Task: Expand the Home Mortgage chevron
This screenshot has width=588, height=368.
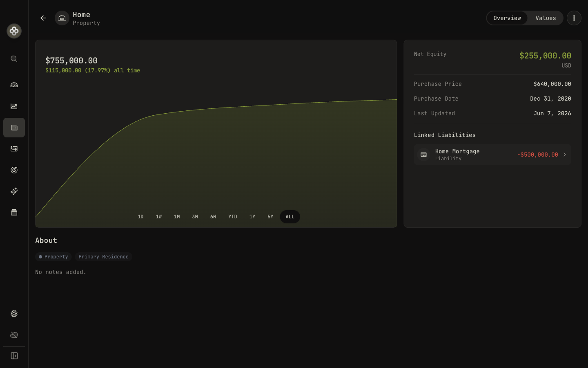Action: [565, 155]
